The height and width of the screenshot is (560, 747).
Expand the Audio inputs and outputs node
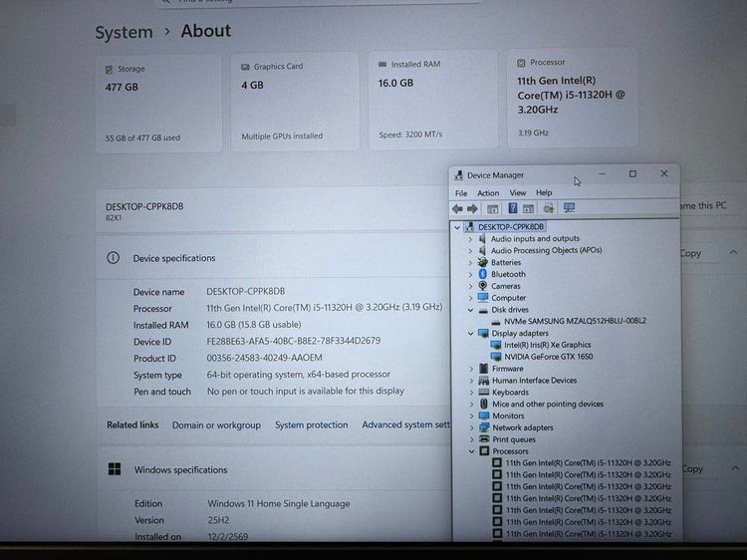coord(470,239)
